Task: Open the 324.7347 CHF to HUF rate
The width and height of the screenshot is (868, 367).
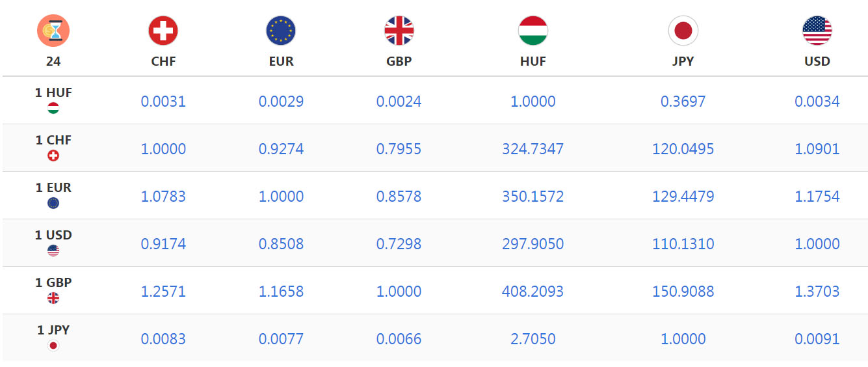Action: point(533,149)
